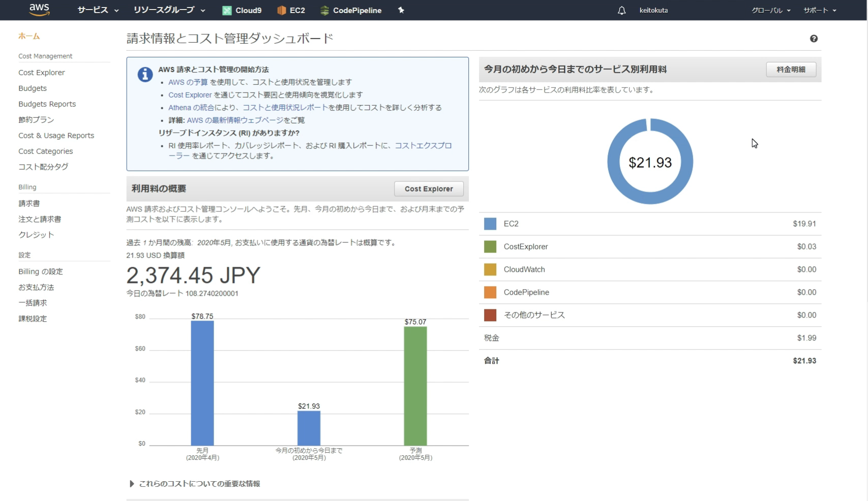Image resolution: width=868 pixels, height=501 pixels.
Task: Click the 料金明細 button
Action: pos(791,70)
